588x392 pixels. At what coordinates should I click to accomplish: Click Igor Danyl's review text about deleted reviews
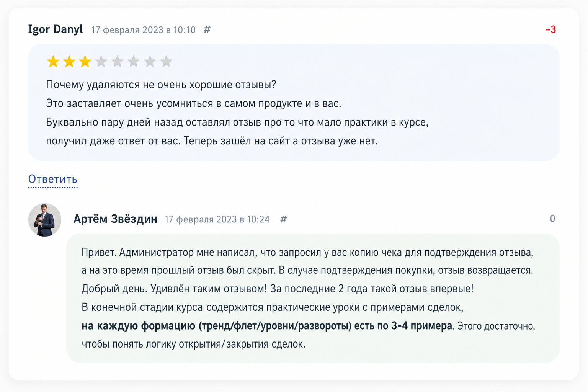point(237,113)
